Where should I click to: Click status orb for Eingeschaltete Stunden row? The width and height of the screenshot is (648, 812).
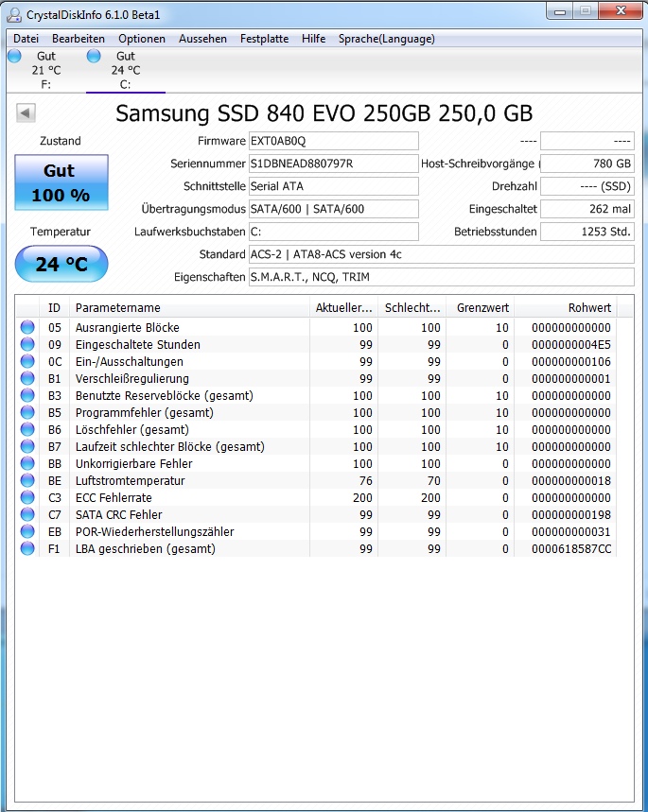pyautogui.click(x=27, y=344)
